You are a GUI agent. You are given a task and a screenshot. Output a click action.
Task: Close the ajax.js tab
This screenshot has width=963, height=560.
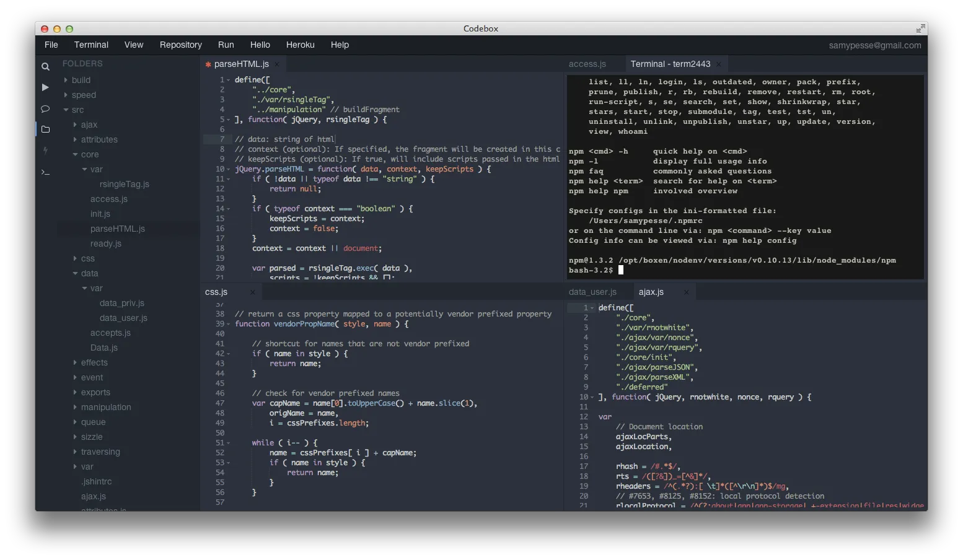pyautogui.click(x=686, y=292)
